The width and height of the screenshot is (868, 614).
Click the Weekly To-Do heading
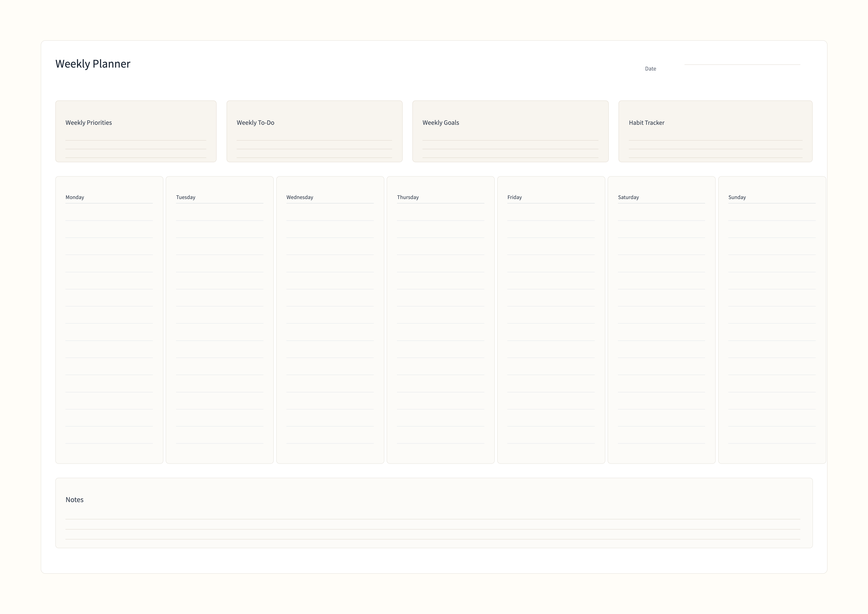point(255,123)
